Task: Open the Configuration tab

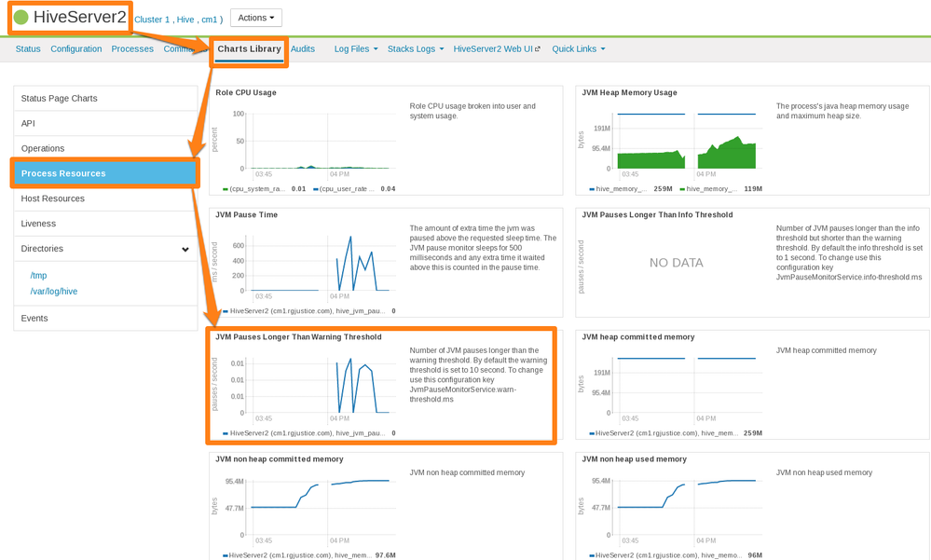Action: pyautogui.click(x=76, y=49)
